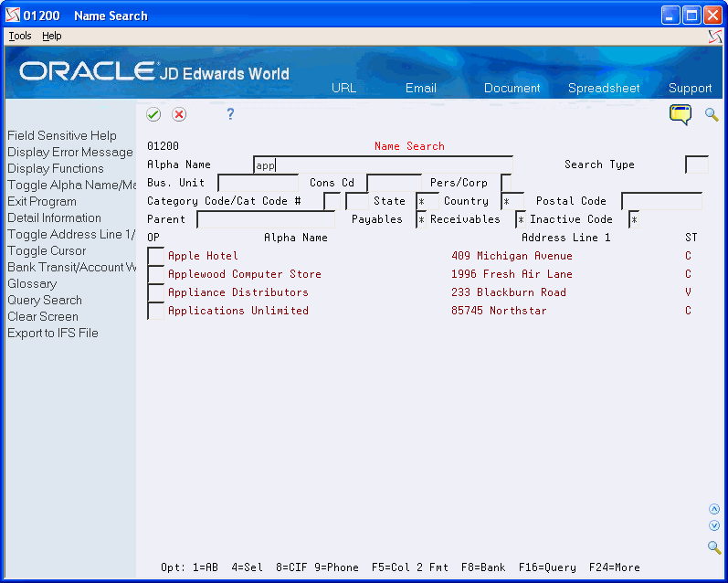Click Query Search in the sidebar
Screen dimensions: 728x583
[x=45, y=300]
